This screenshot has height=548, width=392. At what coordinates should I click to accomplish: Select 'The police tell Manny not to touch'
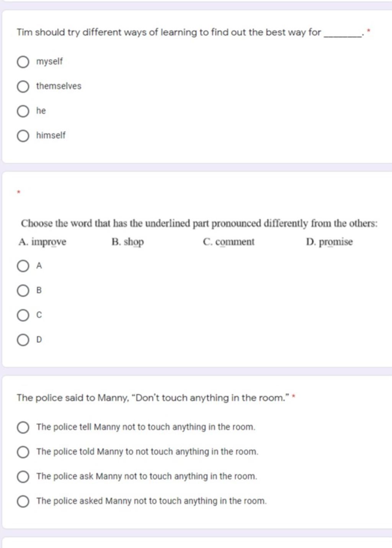pyautogui.click(x=23, y=427)
